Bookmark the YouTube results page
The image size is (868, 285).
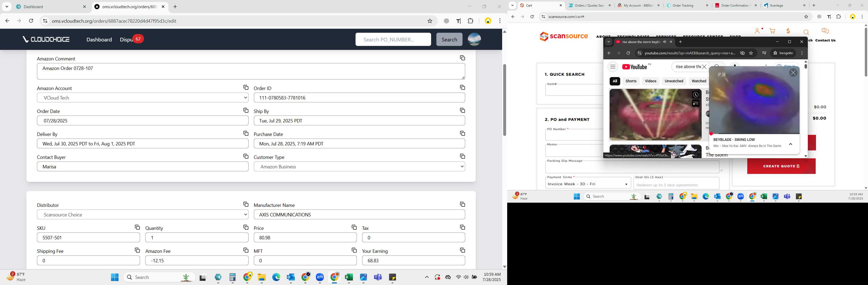751,53
